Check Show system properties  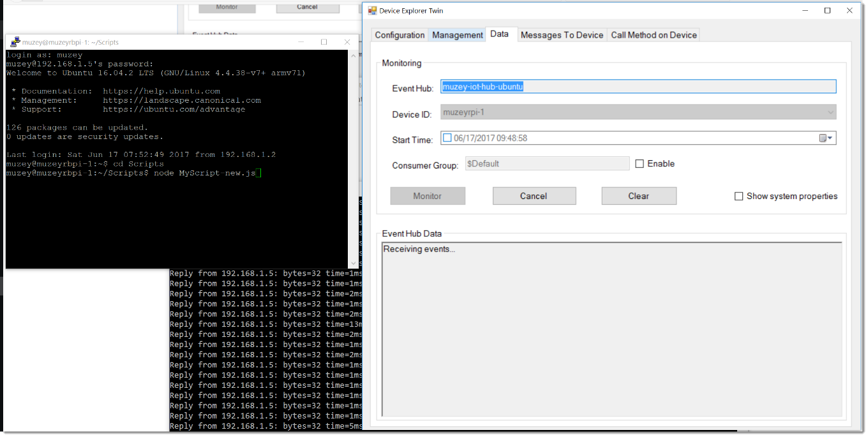(739, 196)
